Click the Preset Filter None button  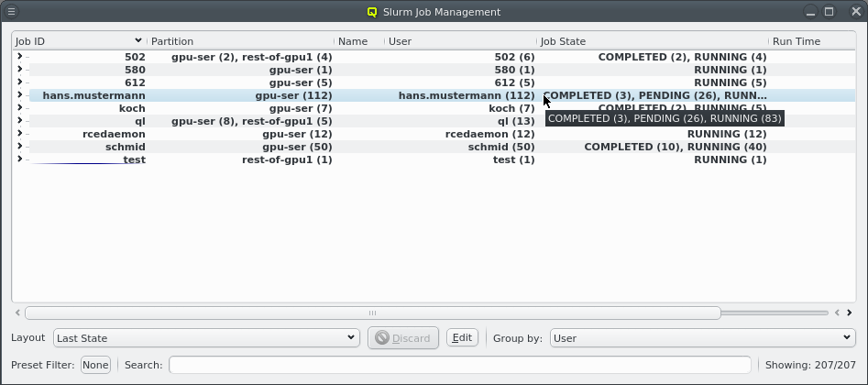95,365
